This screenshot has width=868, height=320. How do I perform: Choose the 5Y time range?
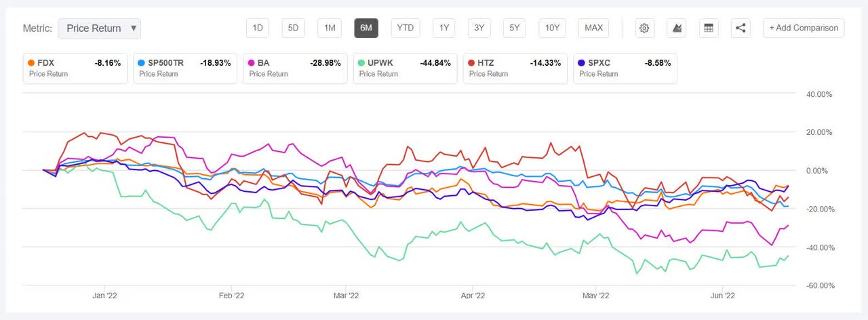point(515,28)
